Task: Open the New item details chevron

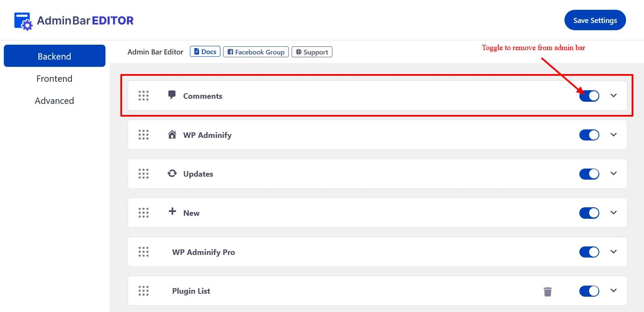Action: click(x=613, y=212)
